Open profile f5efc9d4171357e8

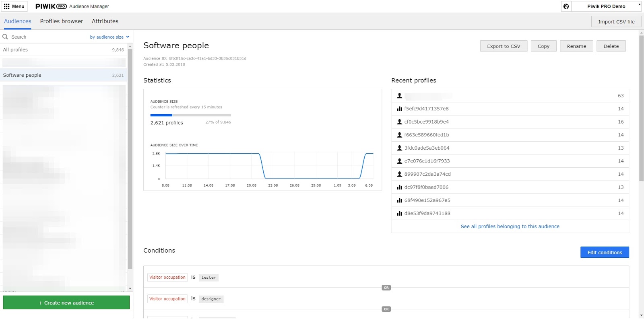[x=426, y=109]
